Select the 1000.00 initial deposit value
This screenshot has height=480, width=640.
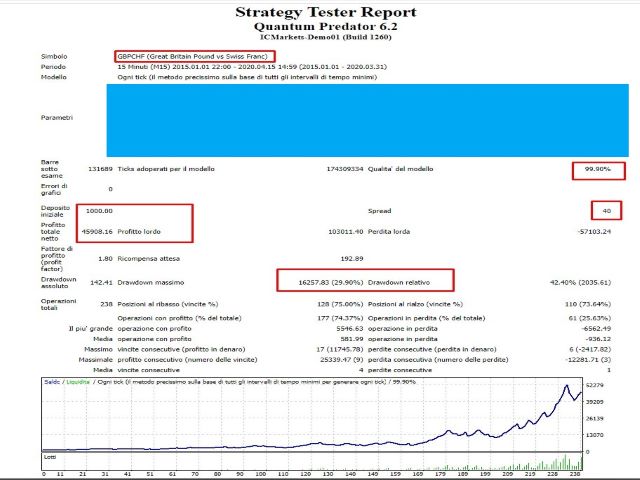pyautogui.click(x=99, y=211)
